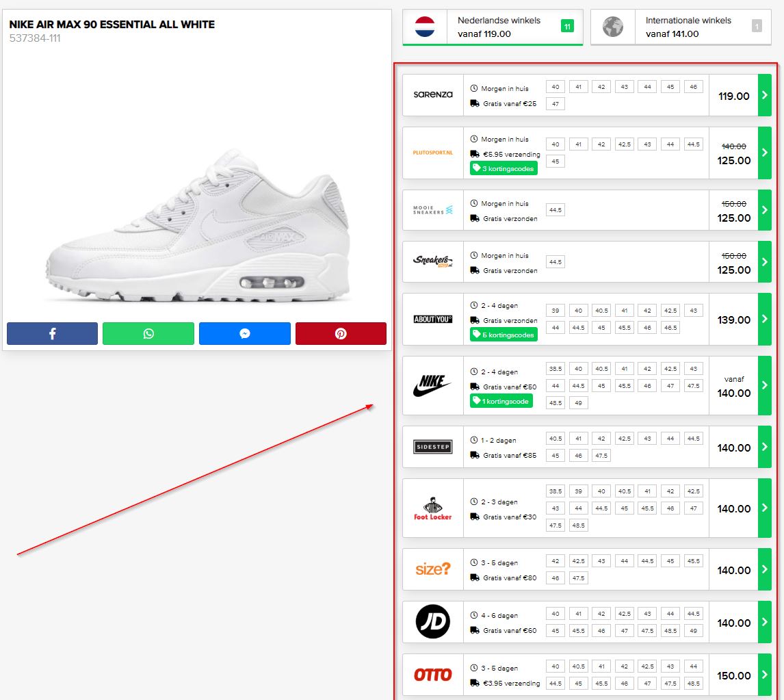The height and width of the screenshot is (700, 784).
Task: Click the size? store logo
Action: click(433, 569)
